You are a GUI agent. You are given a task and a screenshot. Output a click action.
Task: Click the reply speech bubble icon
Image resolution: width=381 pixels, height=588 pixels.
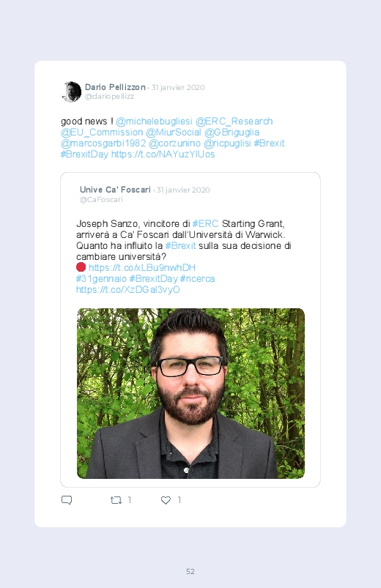coord(67,500)
